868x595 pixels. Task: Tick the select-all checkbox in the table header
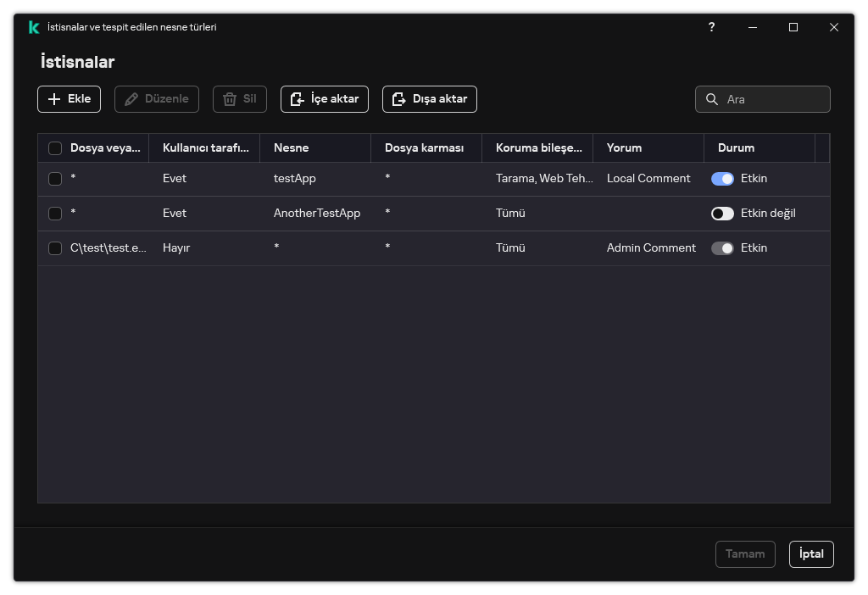pyautogui.click(x=55, y=148)
